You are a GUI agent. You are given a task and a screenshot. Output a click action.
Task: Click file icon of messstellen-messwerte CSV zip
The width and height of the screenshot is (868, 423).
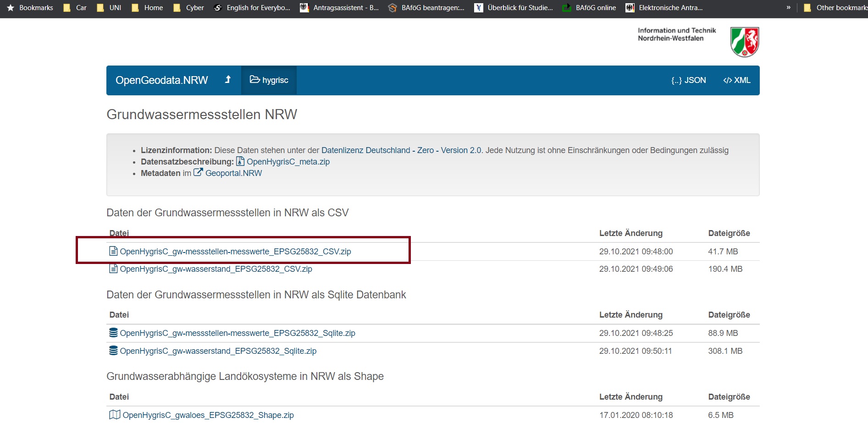113,251
